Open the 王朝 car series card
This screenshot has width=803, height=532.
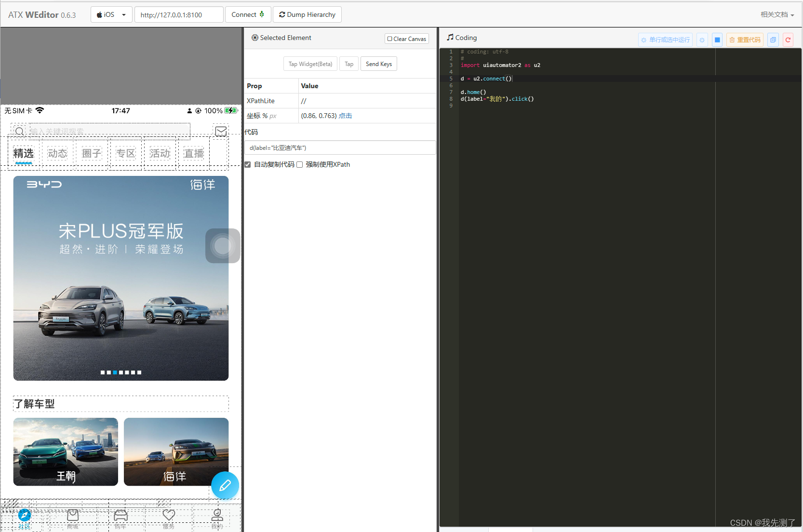[66, 452]
